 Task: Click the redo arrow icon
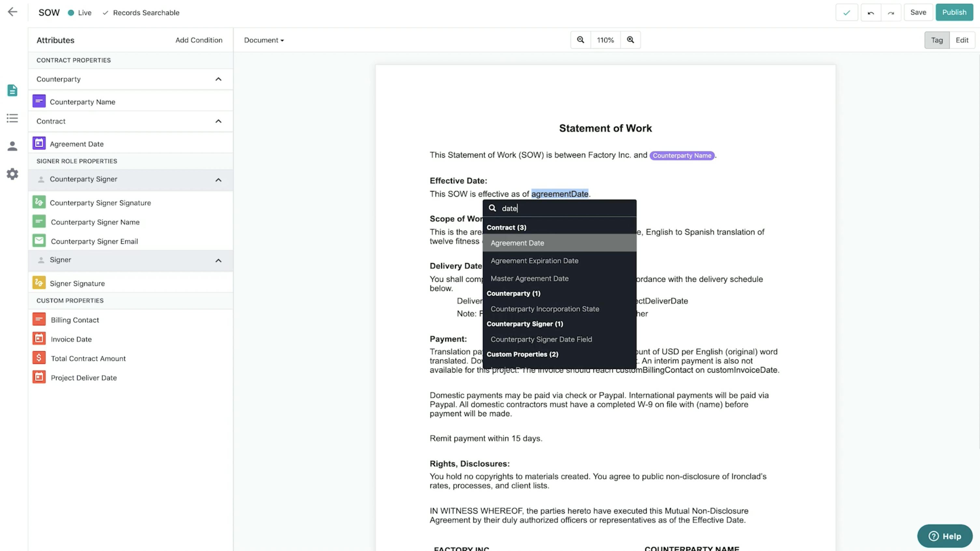[x=890, y=13]
